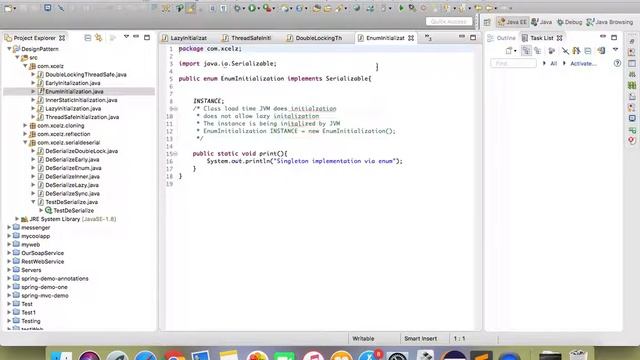Image resolution: width=640 pixels, height=360 pixels.
Task: Click Collapse All icon in Task List
Action: click(588, 51)
